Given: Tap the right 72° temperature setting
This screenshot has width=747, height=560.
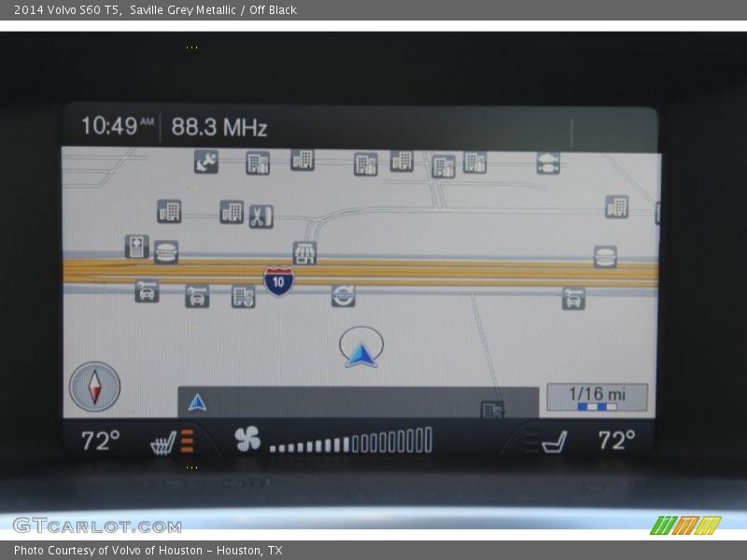Looking at the screenshot, I should click(x=616, y=440).
